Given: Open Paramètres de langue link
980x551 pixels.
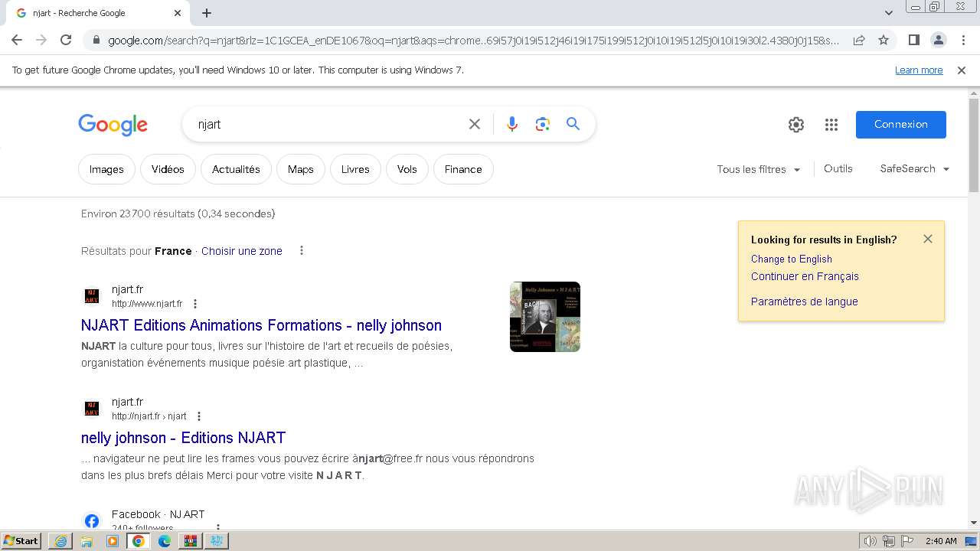Looking at the screenshot, I should pyautogui.click(x=805, y=302).
